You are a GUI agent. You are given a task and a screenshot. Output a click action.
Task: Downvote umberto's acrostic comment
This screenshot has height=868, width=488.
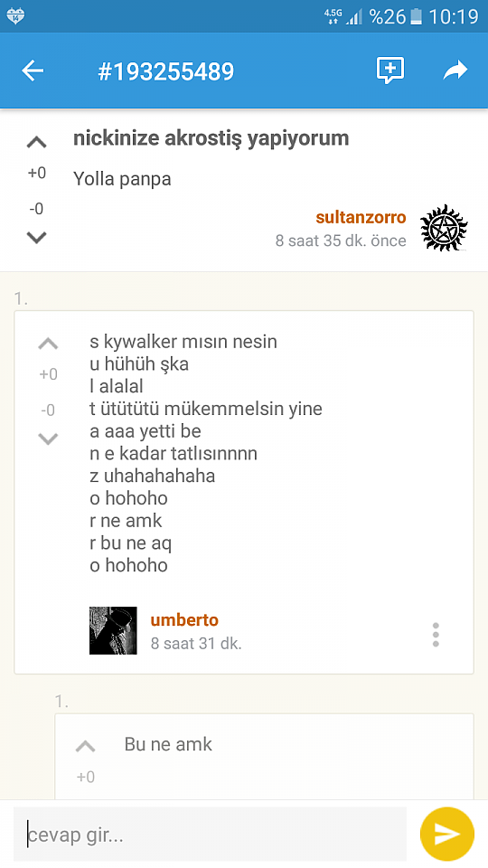[48, 439]
